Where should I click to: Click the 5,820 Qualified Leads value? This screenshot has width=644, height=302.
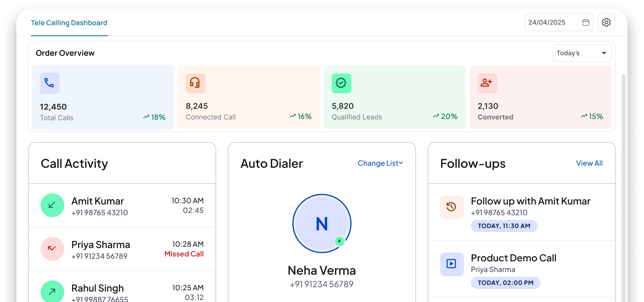pyautogui.click(x=343, y=106)
